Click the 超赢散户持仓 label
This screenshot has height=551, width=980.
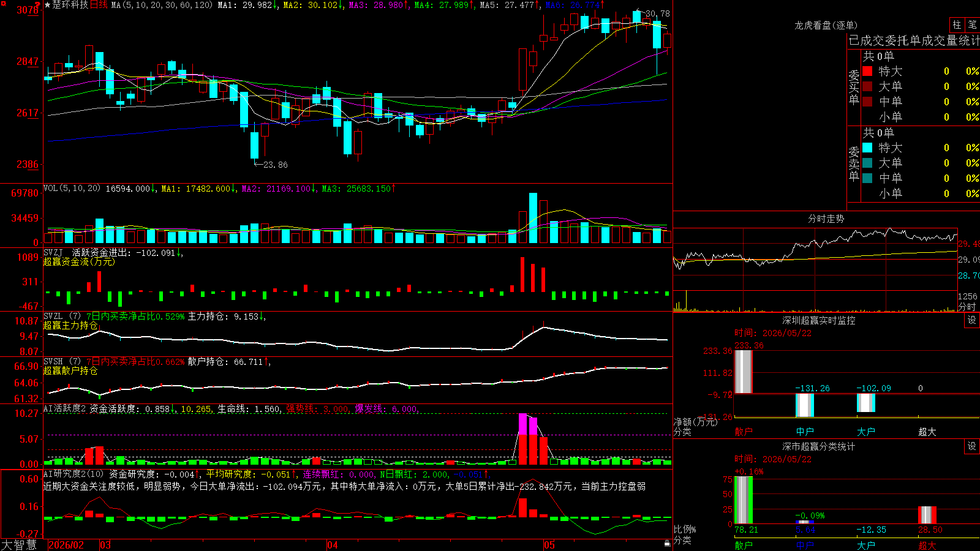tap(70, 370)
